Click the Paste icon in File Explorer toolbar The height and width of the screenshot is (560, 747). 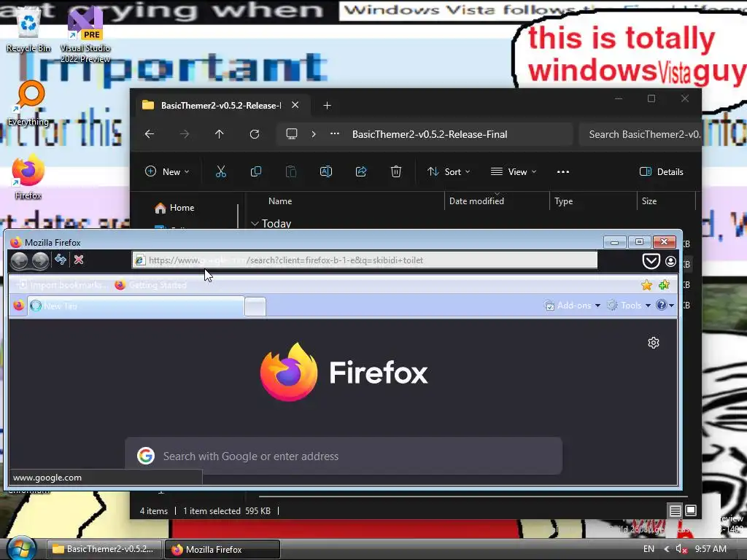point(290,171)
